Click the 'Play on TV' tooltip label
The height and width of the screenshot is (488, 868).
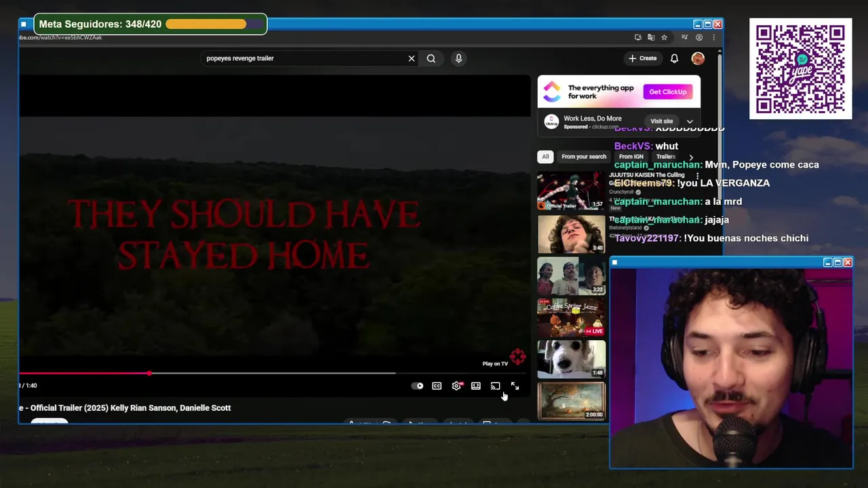495,364
